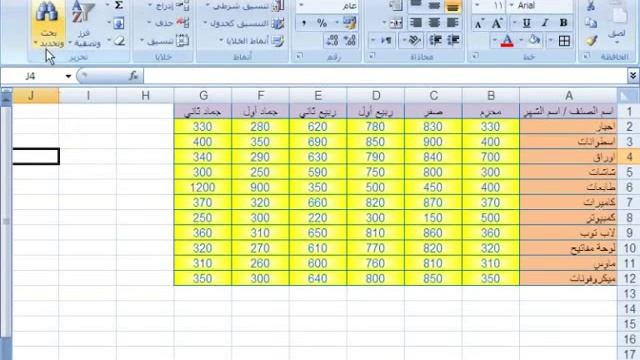Toggle Wrap Text button
The width and height of the screenshot is (640, 360).
pyautogui.click(x=395, y=6)
